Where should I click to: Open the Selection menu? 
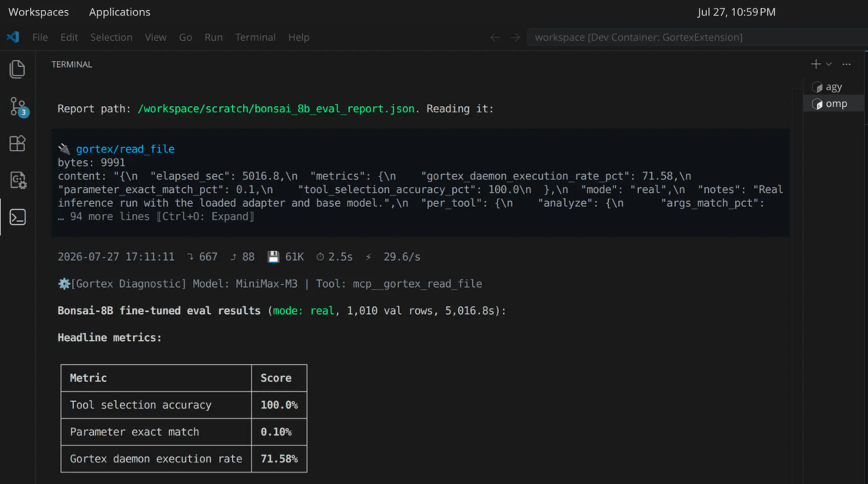[x=111, y=37]
